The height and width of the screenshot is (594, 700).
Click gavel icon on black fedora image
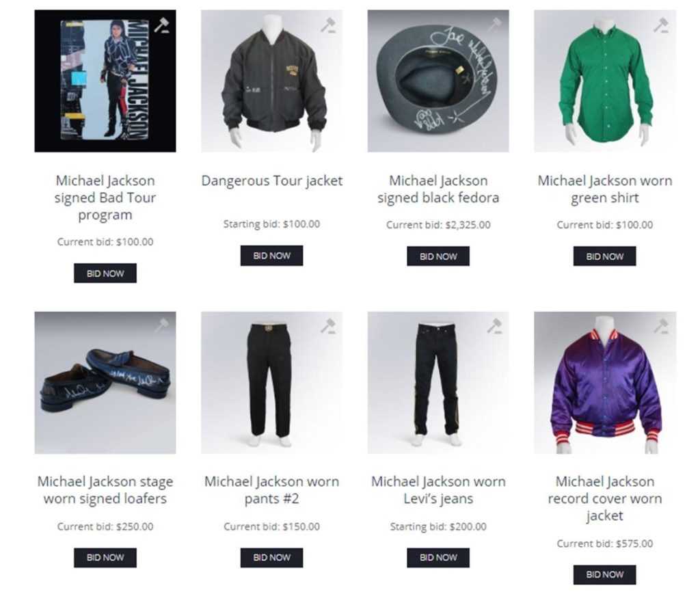[x=495, y=25]
